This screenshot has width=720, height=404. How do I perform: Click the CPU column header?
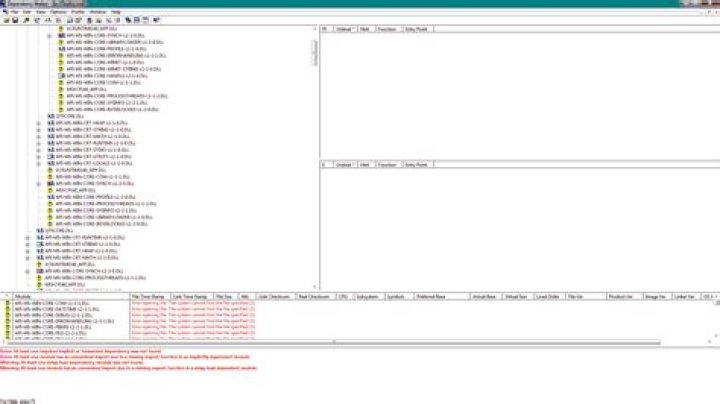[x=344, y=297]
